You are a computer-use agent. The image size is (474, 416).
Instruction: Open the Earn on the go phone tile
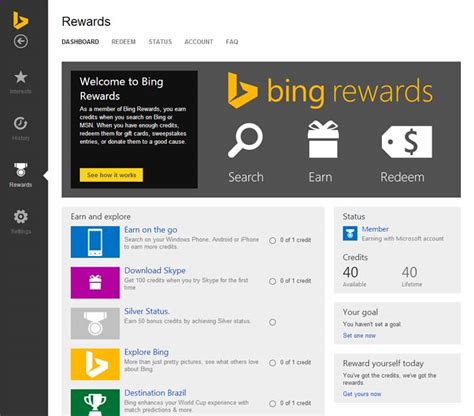(95, 242)
